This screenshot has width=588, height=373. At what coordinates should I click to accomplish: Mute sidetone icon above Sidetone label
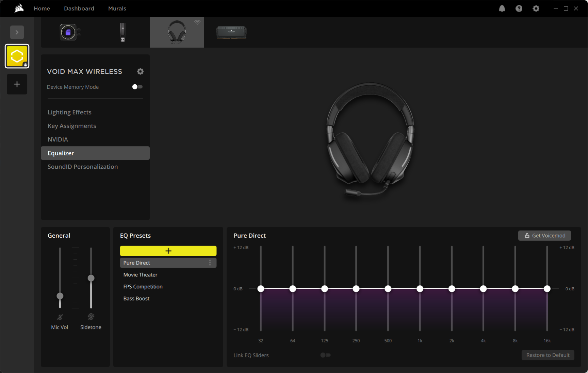[91, 317]
